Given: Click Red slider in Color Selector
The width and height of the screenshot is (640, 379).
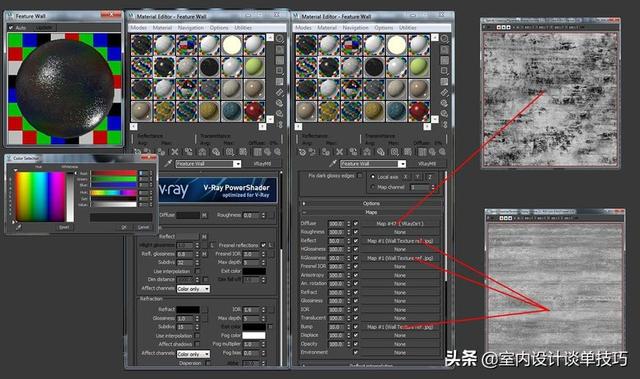Looking at the screenshot, I should pos(113,173).
